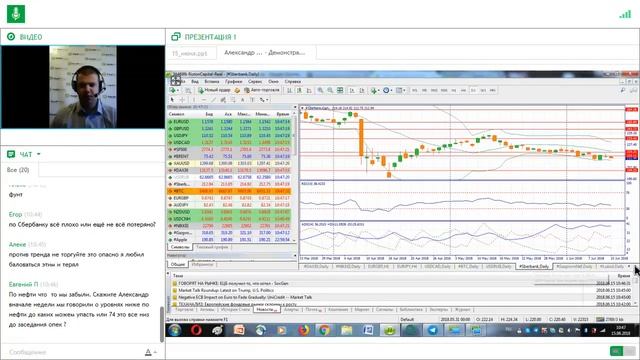This screenshot has height=360, width=640.
Task: Open the indicators list dropdown icon
Action: click(x=375, y=90)
